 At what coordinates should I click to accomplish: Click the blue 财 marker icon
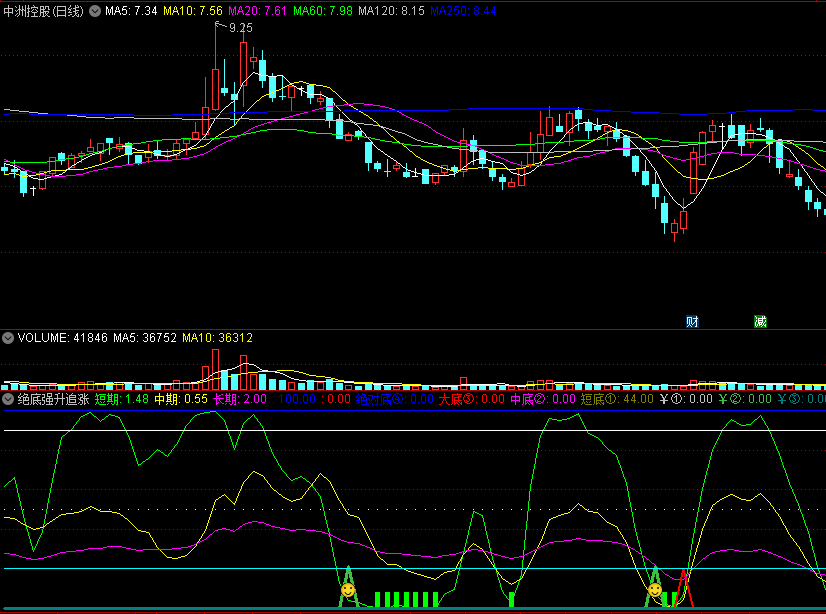pos(692,321)
